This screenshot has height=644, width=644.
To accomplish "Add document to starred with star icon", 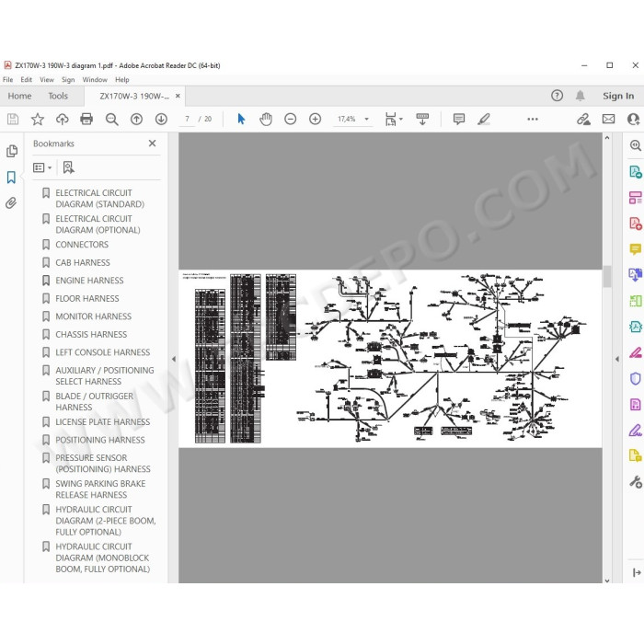I will tap(38, 119).
